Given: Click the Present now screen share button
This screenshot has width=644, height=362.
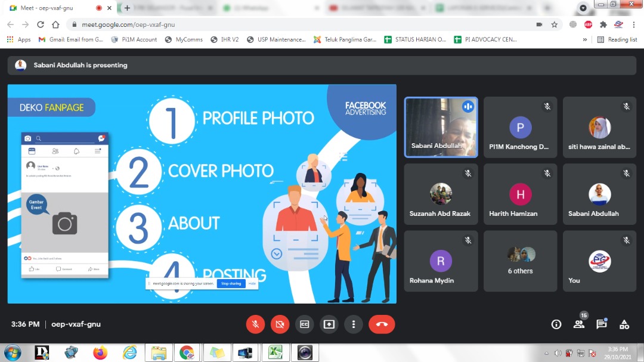Looking at the screenshot, I should click(329, 324).
